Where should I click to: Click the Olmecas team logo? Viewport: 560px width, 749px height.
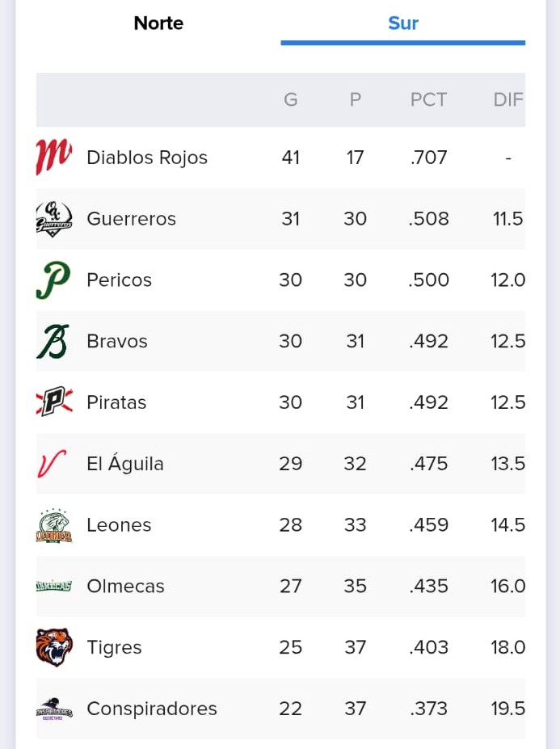coord(54,586)
